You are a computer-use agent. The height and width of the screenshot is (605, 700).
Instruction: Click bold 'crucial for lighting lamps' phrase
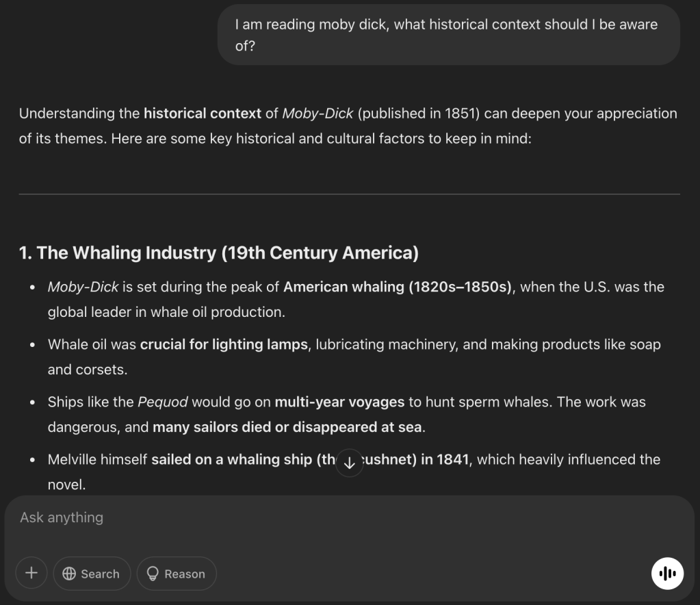coord(224,344)
